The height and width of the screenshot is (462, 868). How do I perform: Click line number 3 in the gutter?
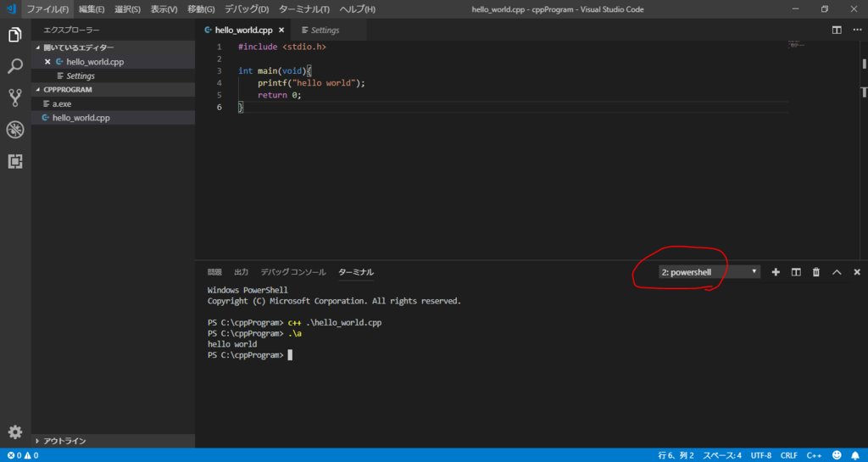click(x=220, y=71)
